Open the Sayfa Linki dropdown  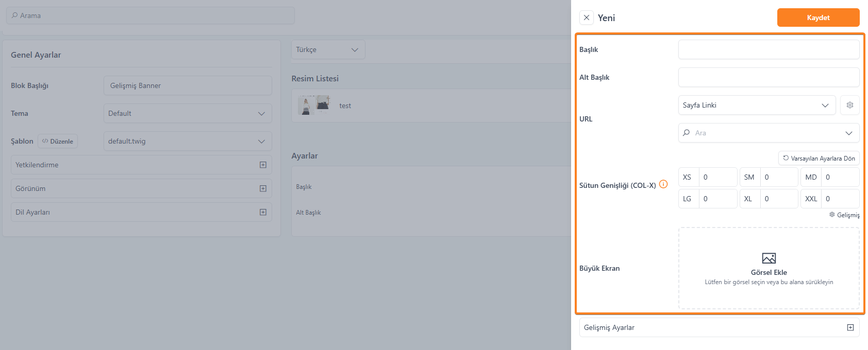757,105
